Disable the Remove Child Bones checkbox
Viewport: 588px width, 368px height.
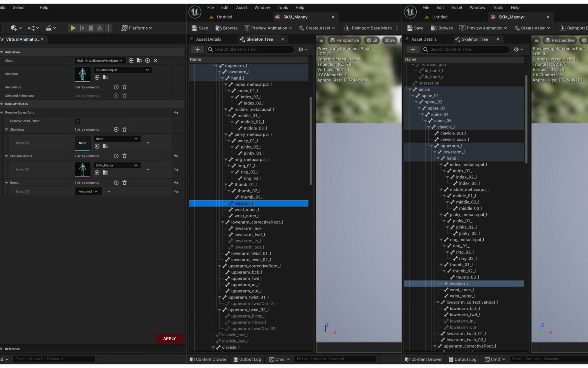coord(77,121)
